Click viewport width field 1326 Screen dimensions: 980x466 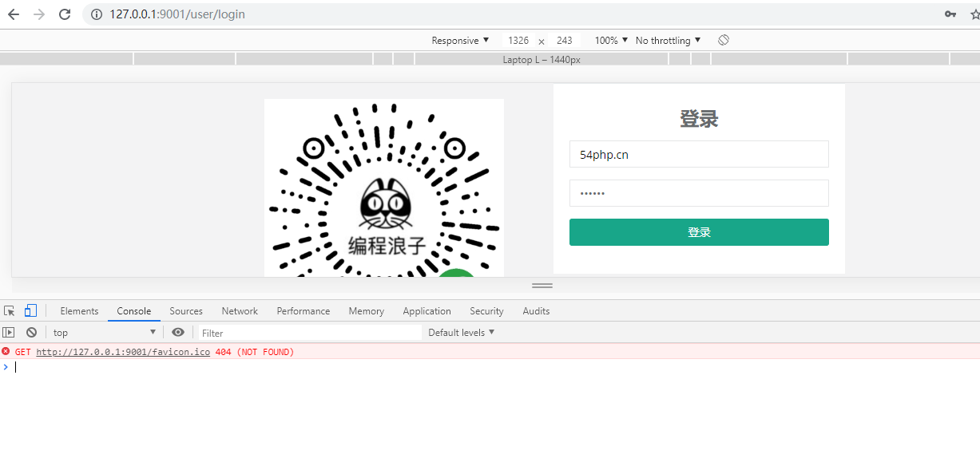[x=518, y=40]
